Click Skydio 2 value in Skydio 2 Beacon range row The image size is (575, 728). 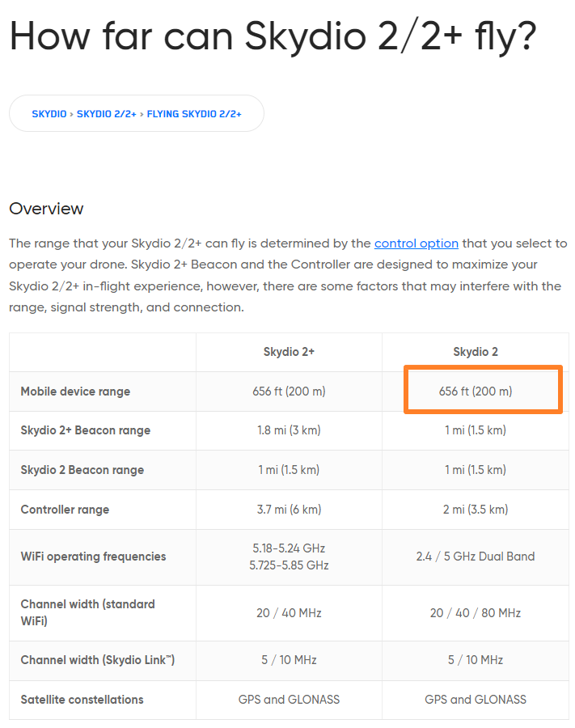click(x=476, y=470)
